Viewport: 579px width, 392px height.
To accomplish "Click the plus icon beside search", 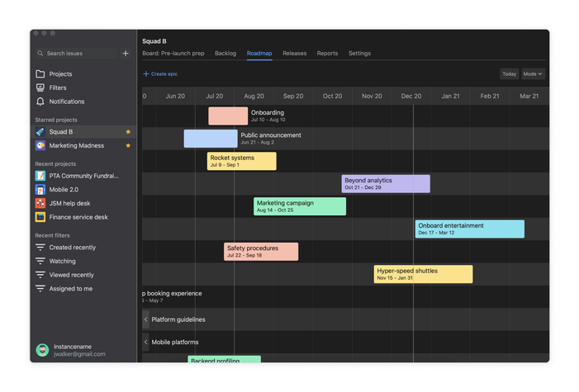I will click(x=126, y=54).
